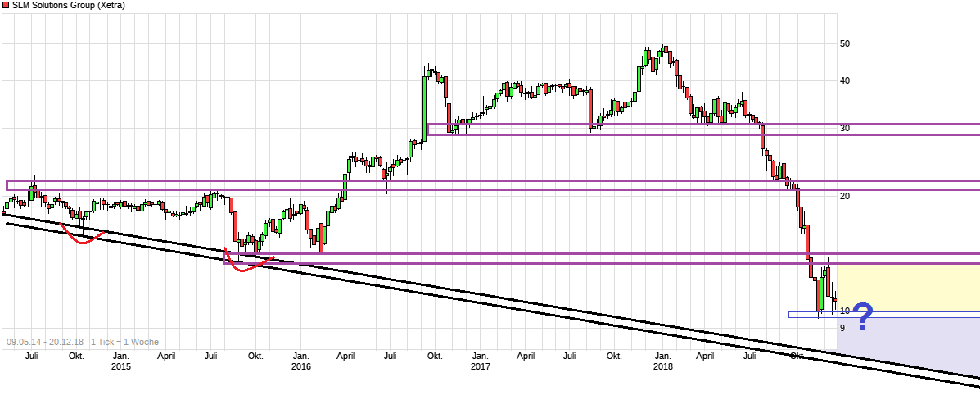Click the blue question mark annotation

point(862,316)
